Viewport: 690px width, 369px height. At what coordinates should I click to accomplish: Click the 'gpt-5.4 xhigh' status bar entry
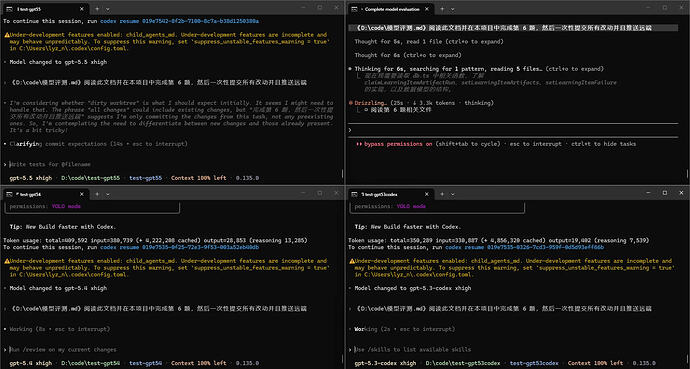[x=30, y=363]
